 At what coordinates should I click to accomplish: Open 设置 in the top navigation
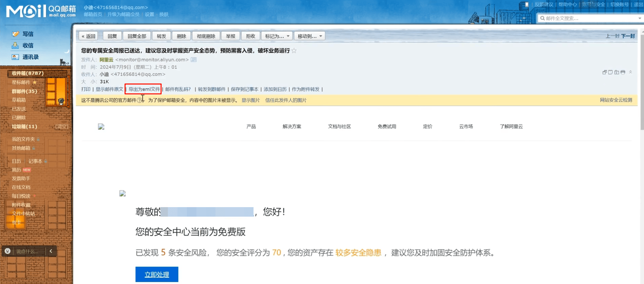tap(150, 14)
